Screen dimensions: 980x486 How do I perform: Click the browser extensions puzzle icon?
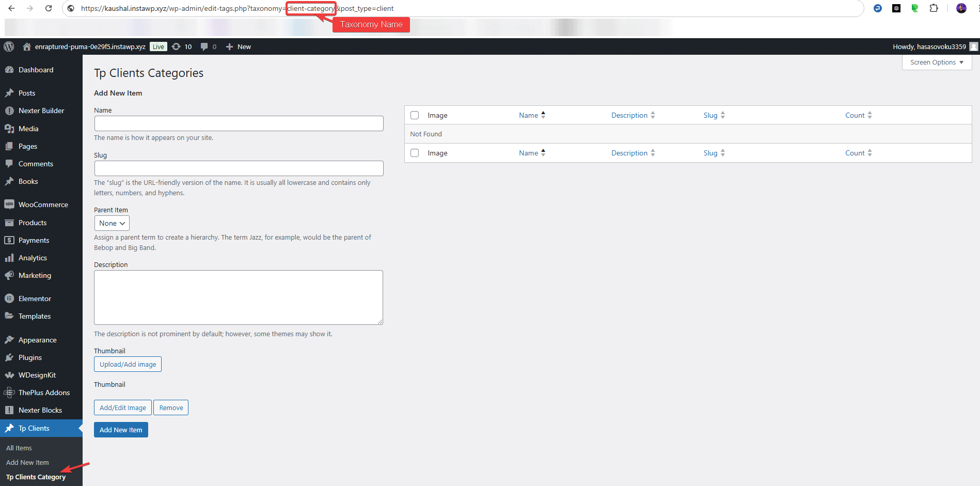pos(934,8)
